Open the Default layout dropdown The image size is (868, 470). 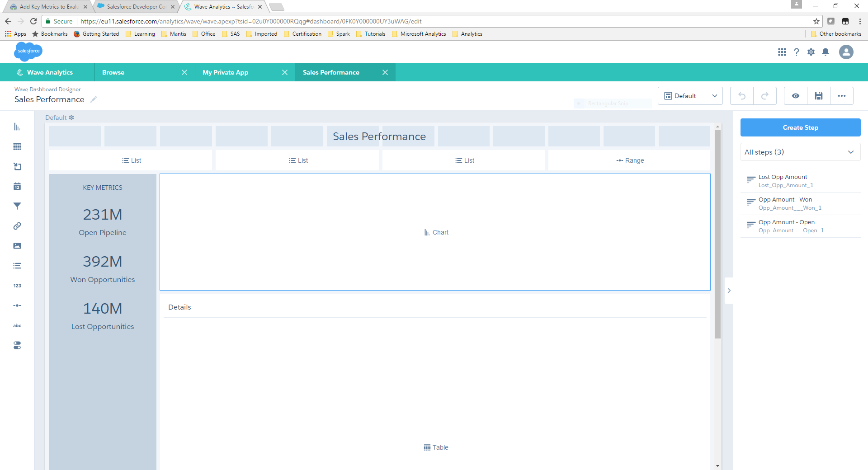(x=690, y=96)
